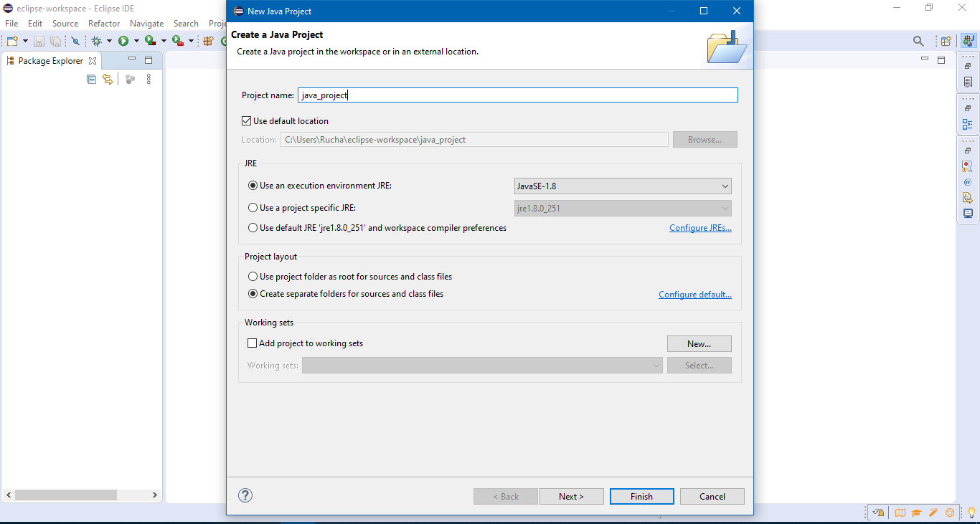Select Use a project specific JRE option
Screen dimensions: 980x524
[x=253, y=208]
